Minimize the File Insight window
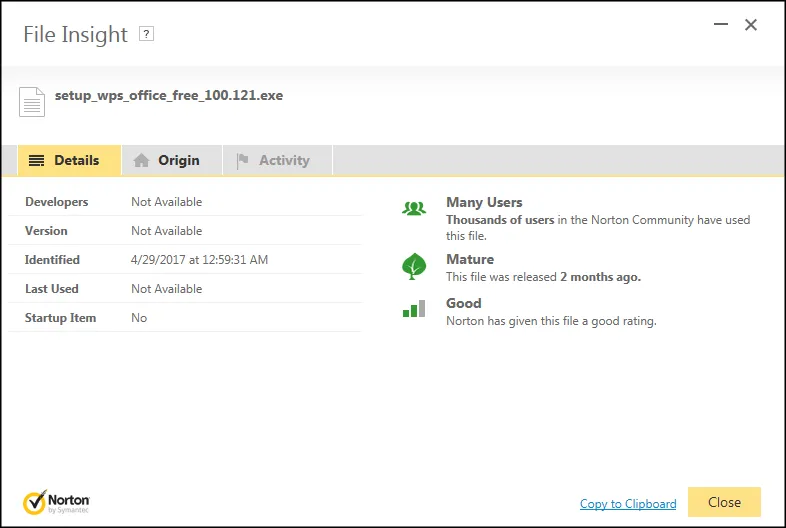Screen dimensions: 786x528 (721, 24)
